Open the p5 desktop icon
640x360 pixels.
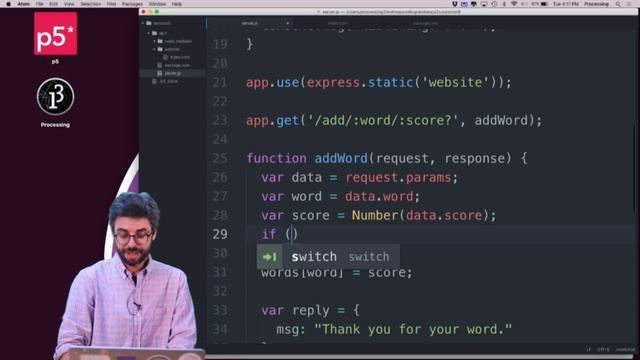point(55,34)
